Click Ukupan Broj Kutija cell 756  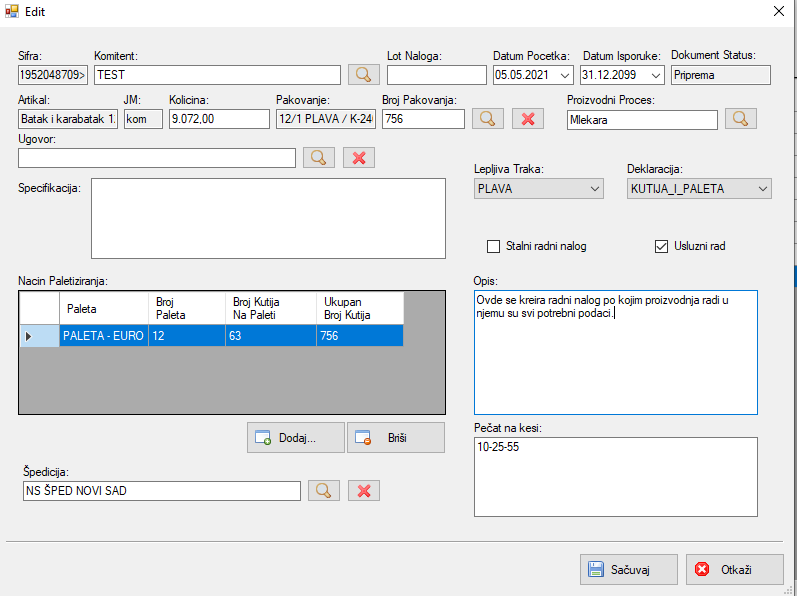pos(360,336)
